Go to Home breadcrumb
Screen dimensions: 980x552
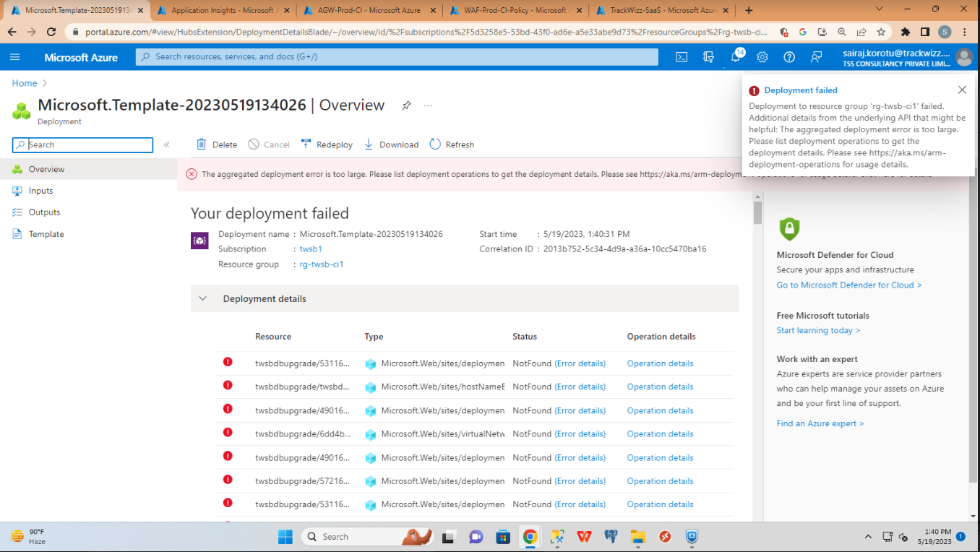coord(25,83)
